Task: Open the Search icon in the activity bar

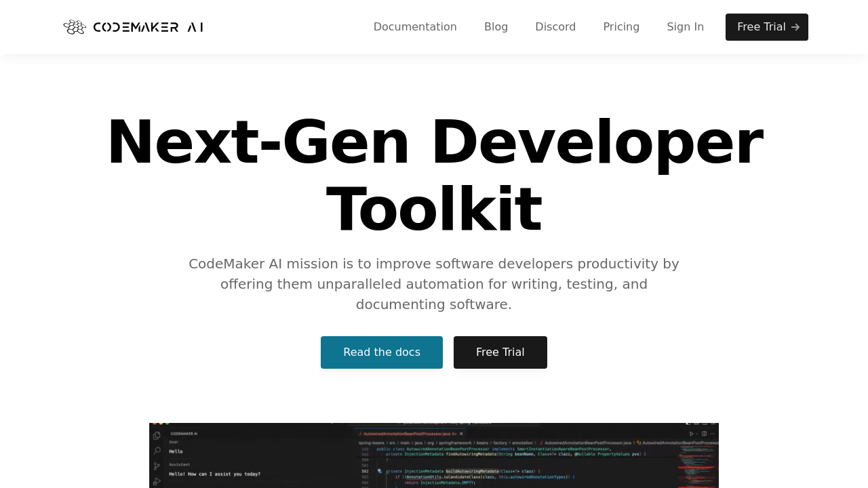Action: [157, 451]
